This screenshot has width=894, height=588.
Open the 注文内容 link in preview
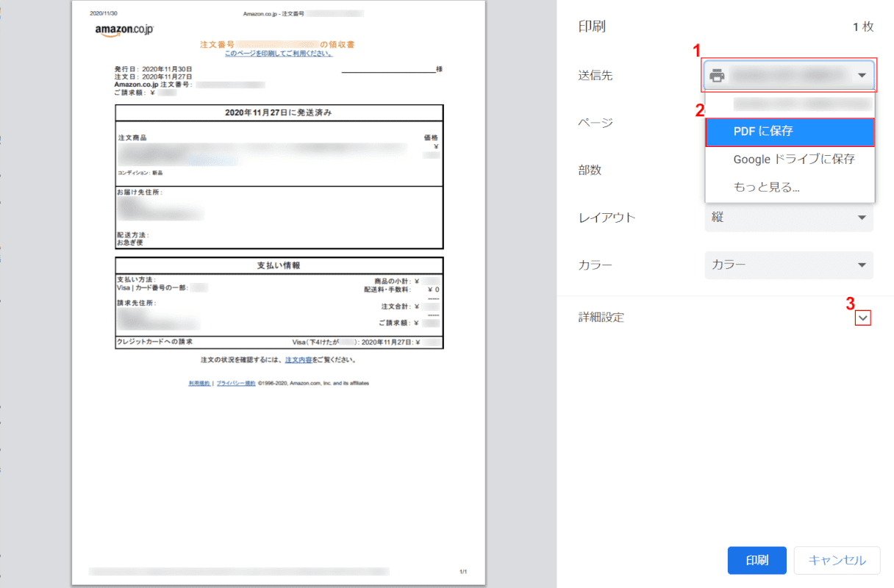298,360
